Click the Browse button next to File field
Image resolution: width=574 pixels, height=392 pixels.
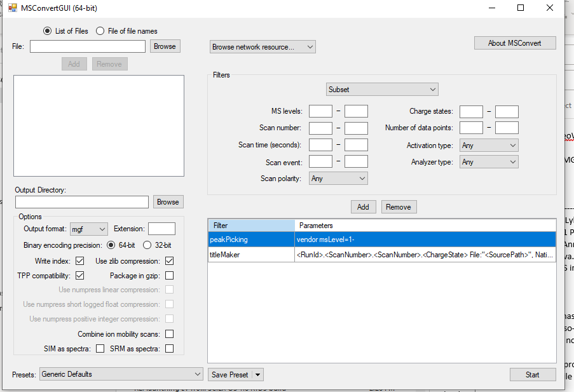coord(165,46)
